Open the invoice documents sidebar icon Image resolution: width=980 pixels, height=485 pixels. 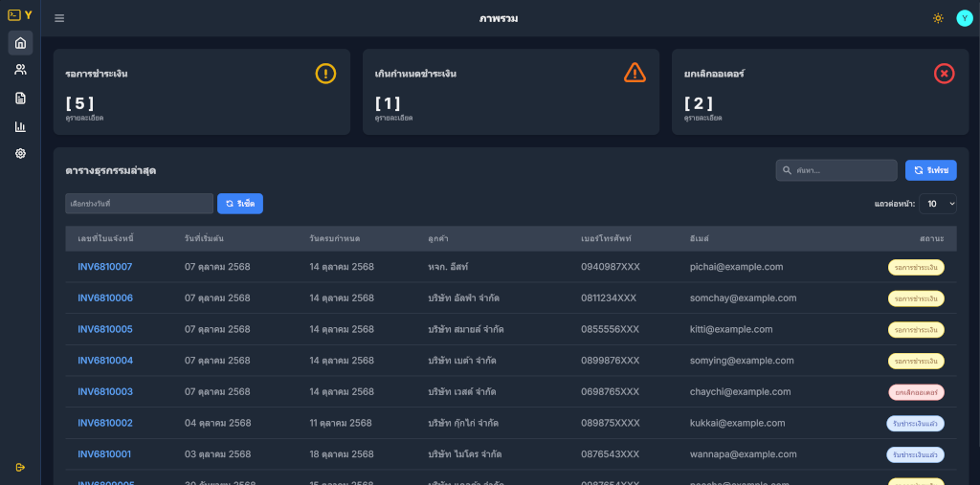[x=20, y=98]
